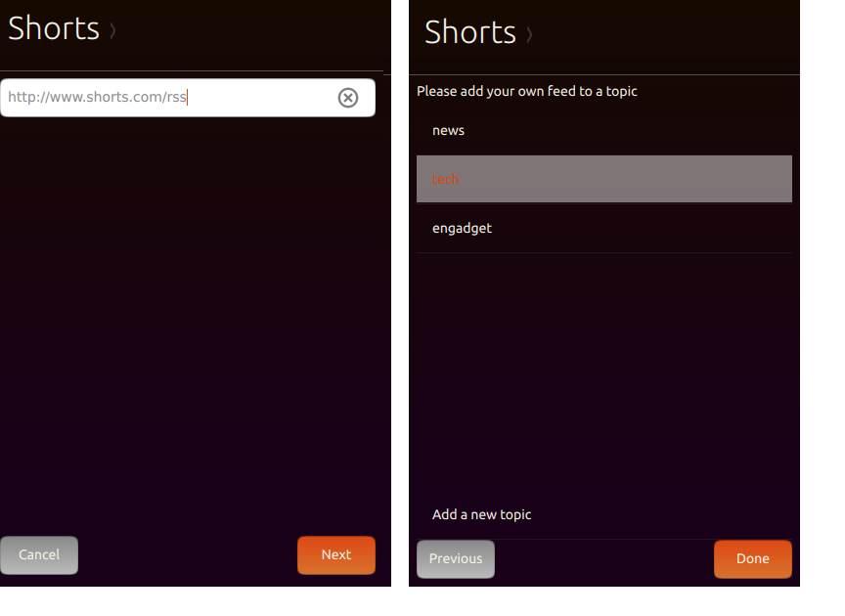Image resolution: width=845 pixels, height=616 pixels.
Task: Click the 'Please add your own feed' label
Action: click(x=527, y=91)
